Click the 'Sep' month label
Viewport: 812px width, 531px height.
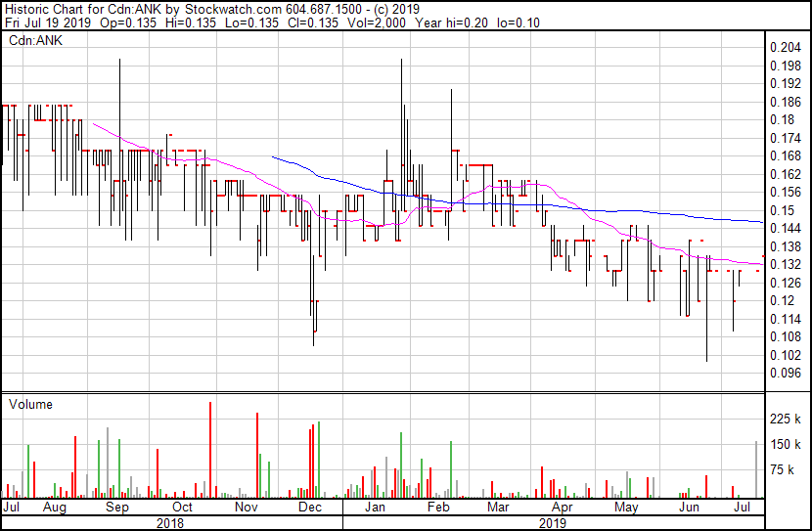pos(117,508)
